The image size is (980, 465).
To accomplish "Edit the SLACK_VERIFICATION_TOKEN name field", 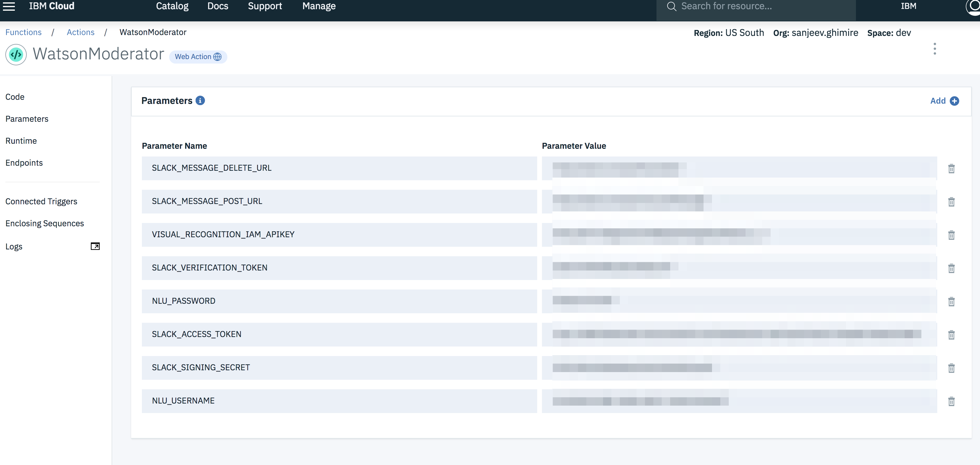I will coord(339,268).
